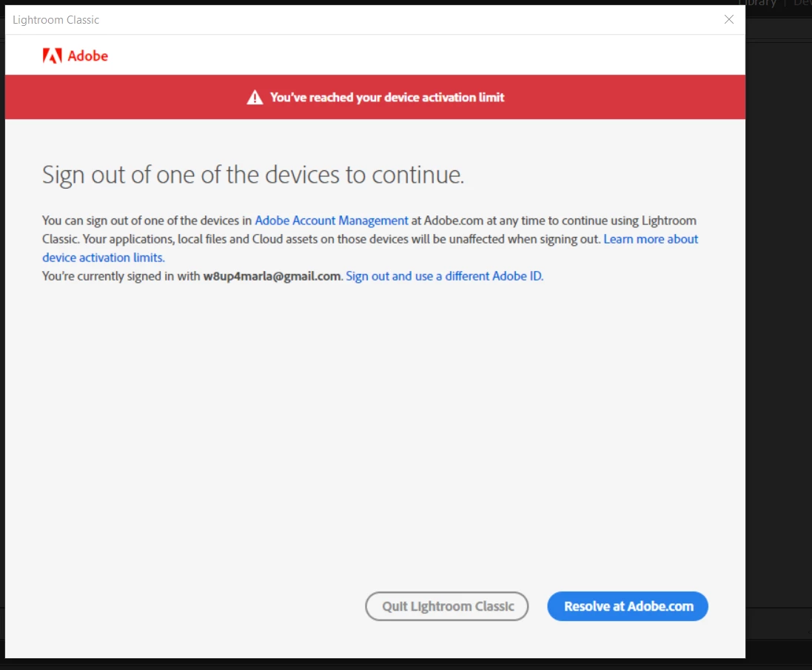The height and width of the screenshot is (670, 812).
Task: Click the Adobe logo icon
Action: 52,56
